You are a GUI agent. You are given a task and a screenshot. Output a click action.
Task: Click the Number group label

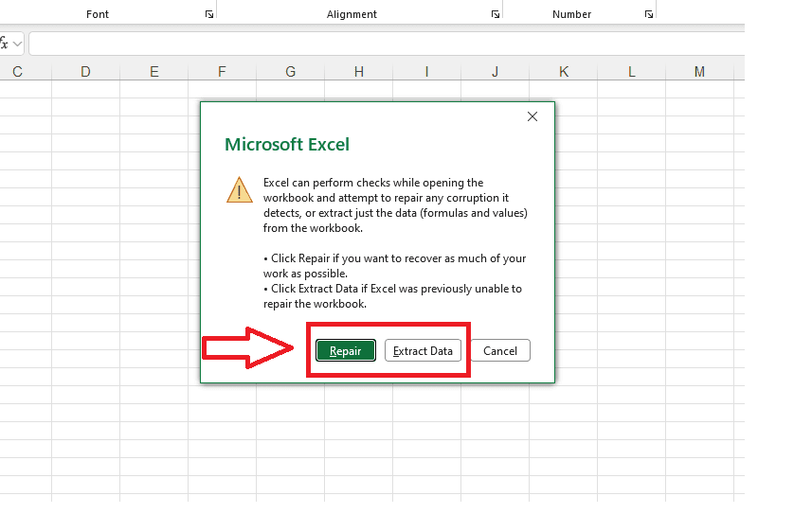point(571,14)
